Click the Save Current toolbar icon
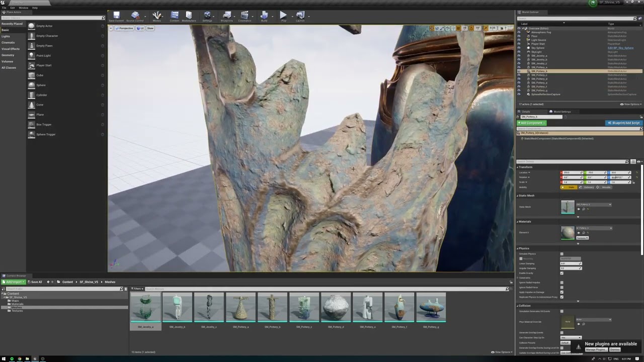Viewport: 644px width, 362px height. tap(116, 17)
